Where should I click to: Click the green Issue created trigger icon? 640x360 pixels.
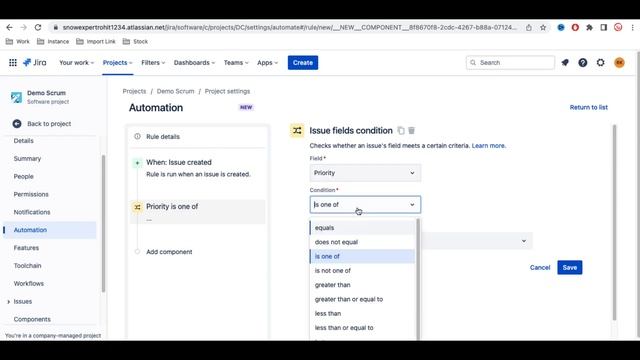[x=138, y=163]
